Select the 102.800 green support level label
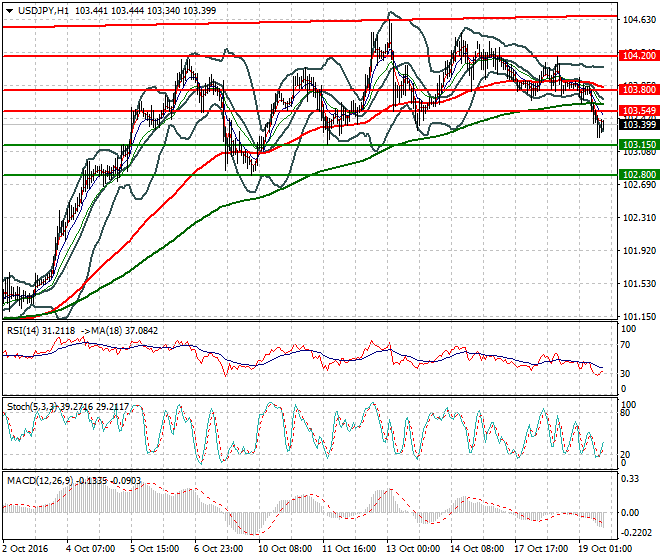This screenshot has height=560, width=660. point(639,174)
